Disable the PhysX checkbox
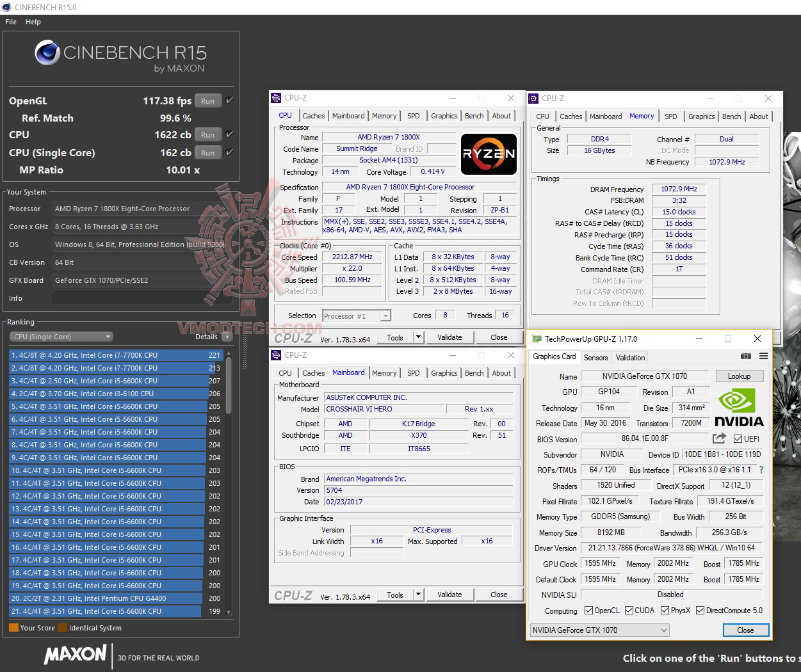Screen dimensions: 801x672 [x=662, y=610]
